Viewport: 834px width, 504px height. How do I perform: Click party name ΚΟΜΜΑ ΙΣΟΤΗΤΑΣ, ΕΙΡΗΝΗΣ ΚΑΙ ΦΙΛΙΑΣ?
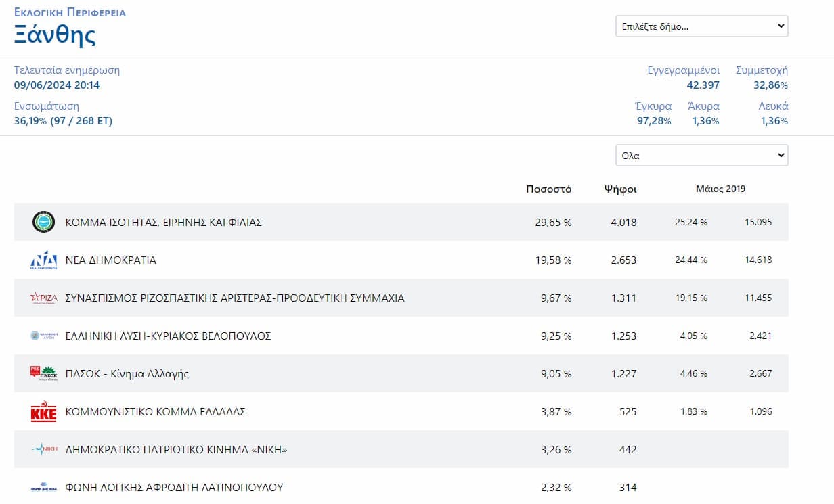[x=163, y=222]
